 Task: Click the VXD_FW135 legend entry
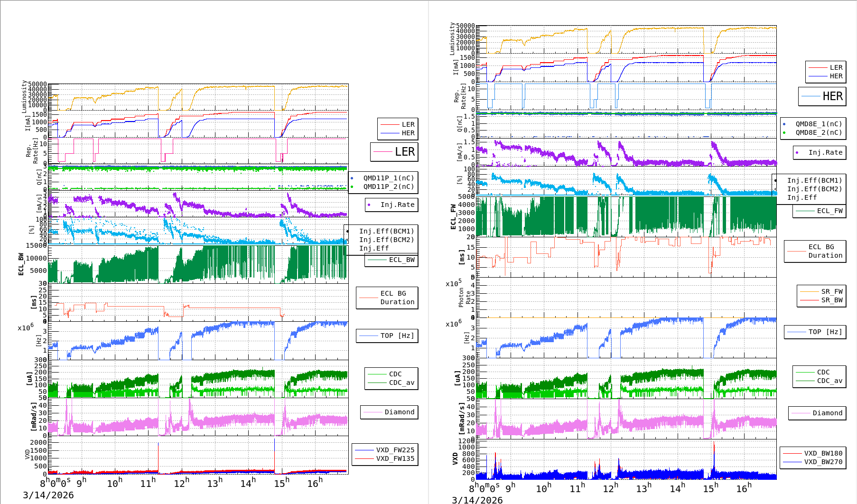click(x=395, y=458)
